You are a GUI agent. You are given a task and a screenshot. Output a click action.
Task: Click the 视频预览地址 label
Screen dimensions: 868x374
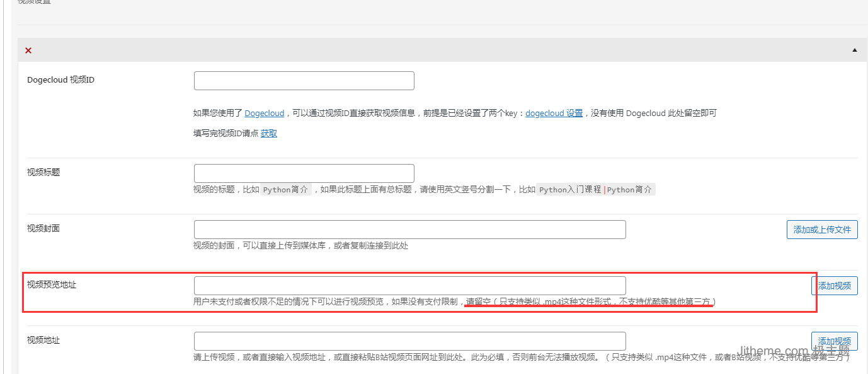pyautogui.click(x=52, y=284)
